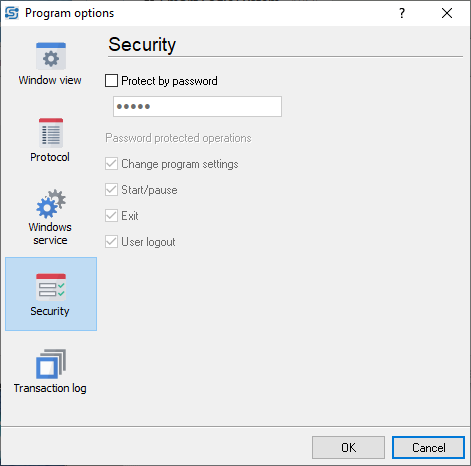Viewport: 471px width, 466px height.
Task: Switch to Transaction log section label
Action: coord(50,388)
